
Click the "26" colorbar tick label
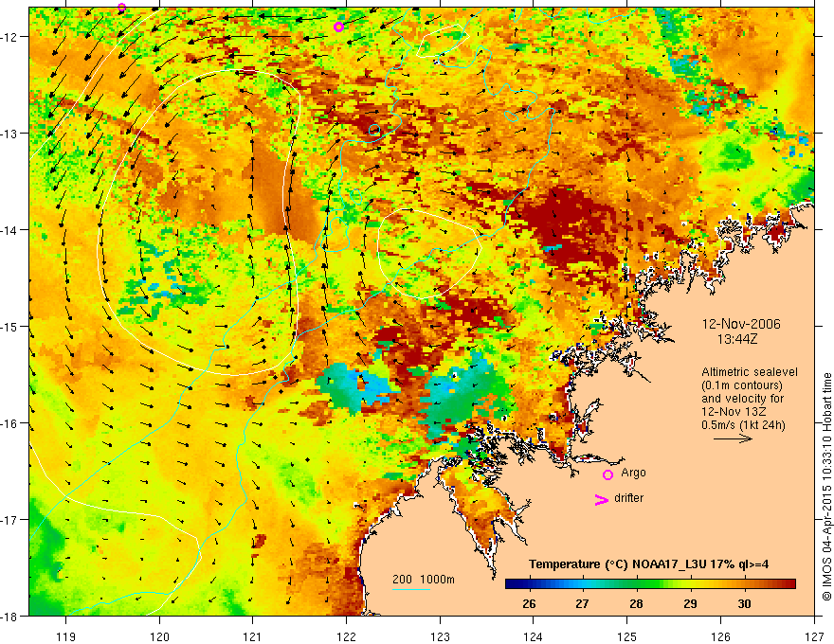529,603
